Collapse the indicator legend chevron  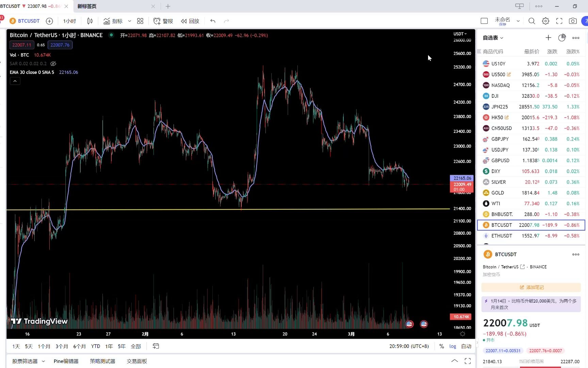15,81
